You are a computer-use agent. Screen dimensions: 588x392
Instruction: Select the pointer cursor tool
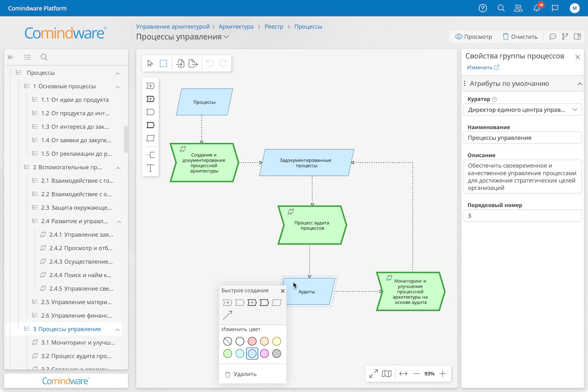(x=150, y=63)
